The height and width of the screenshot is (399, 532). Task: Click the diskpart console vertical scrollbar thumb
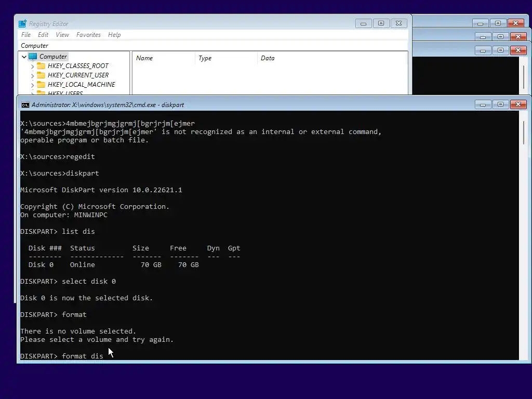pyautogui.click(x=524, y=132)
